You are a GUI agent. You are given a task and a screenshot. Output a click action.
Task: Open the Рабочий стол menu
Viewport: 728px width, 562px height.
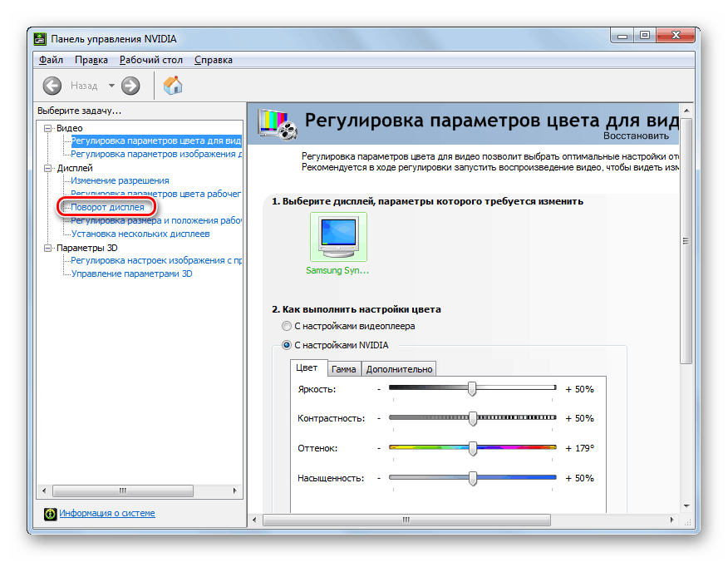(150, 60)
